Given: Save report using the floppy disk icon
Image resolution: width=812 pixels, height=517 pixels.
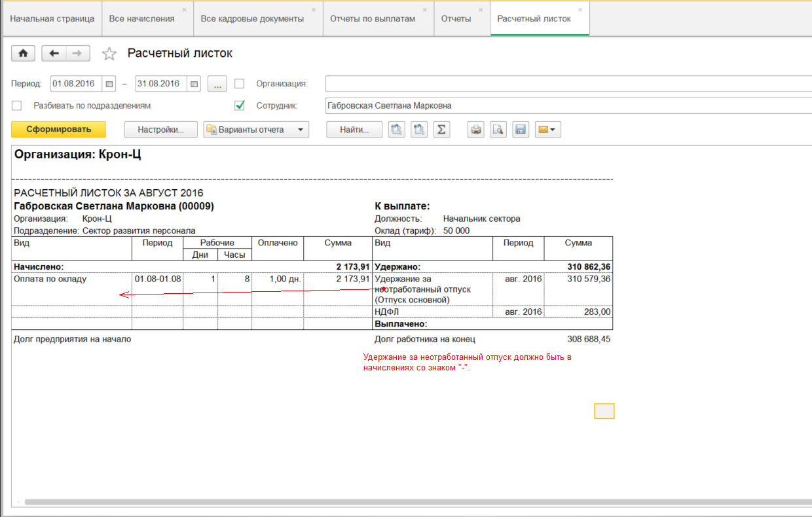Looking at the screenshot, I should [521, 130].
